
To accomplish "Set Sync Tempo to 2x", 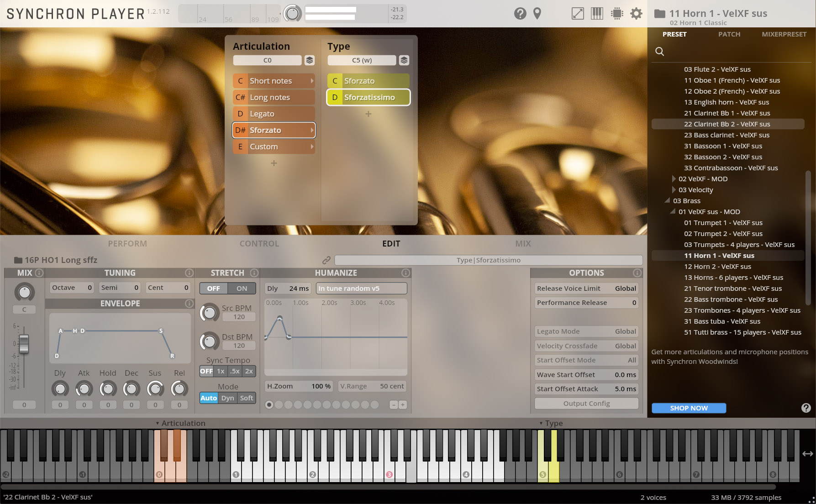I will 249,371.
